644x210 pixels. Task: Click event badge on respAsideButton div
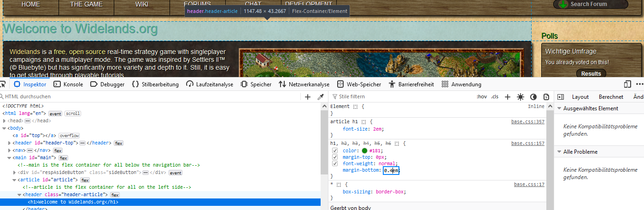pyautogui.click(x=176, y=173)
